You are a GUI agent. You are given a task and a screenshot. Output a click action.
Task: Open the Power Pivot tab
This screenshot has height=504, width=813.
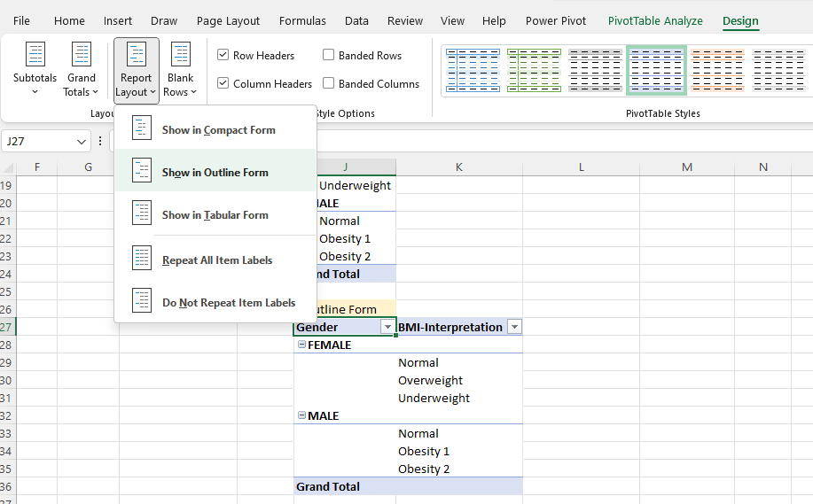point(555,20)
